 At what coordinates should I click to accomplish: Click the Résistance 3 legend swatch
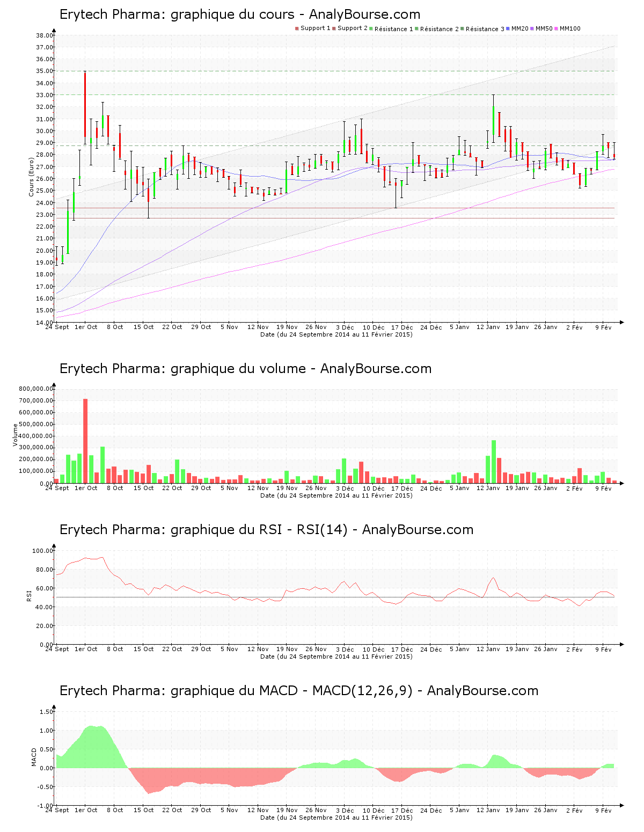pyautogui.click(x=462, y=28)
